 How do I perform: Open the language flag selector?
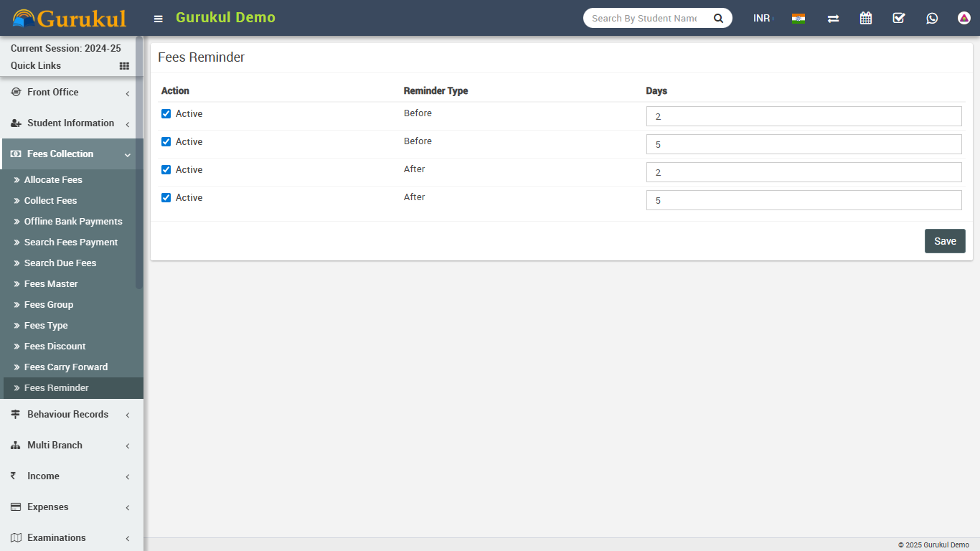(x=798, y=18)
